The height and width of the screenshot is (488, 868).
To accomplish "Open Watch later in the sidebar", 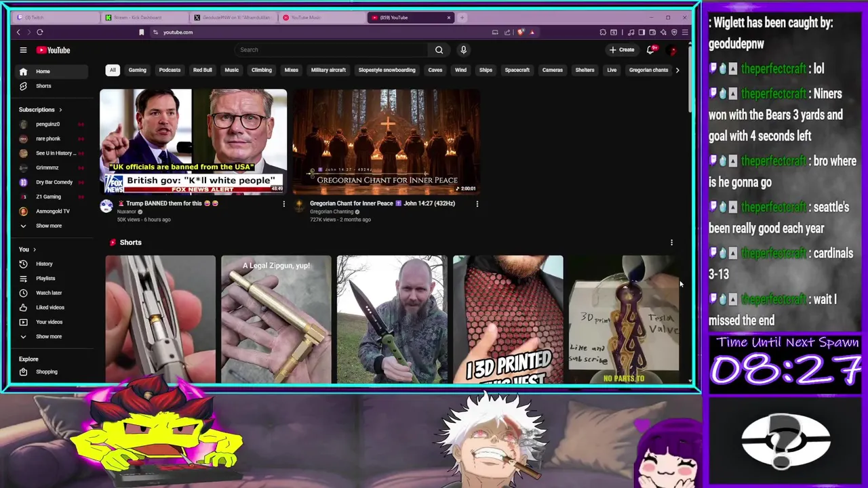I will click(x=51, y=293).
